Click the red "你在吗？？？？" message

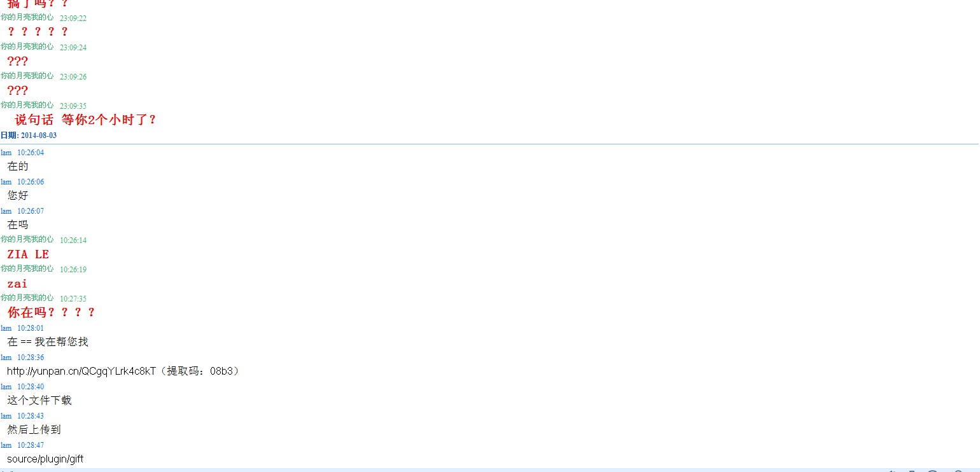pyautogui.click(x=51, y=312)
